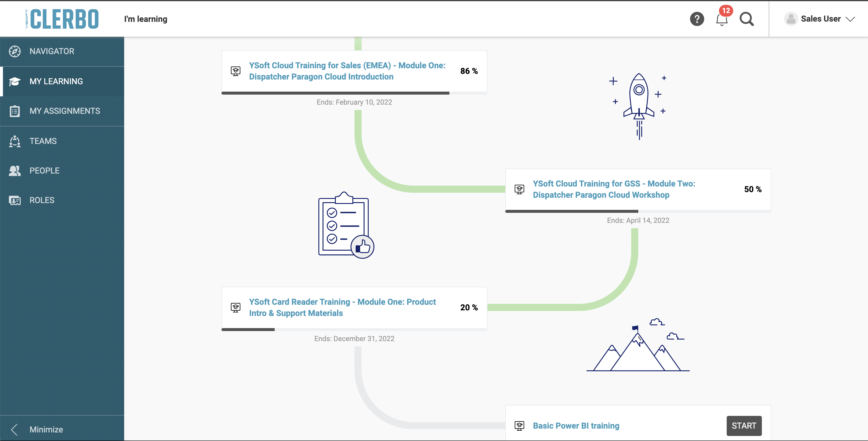Click the People icon in sidebar
Image resolution: width=868 pixels, height=441 pixels.
pyautogui.click(x=14, y=171)
